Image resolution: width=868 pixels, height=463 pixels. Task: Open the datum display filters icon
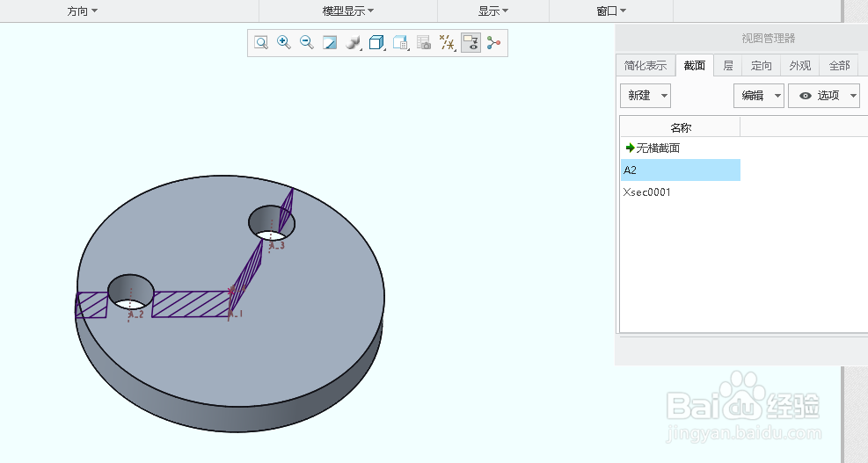pos(448,42)
